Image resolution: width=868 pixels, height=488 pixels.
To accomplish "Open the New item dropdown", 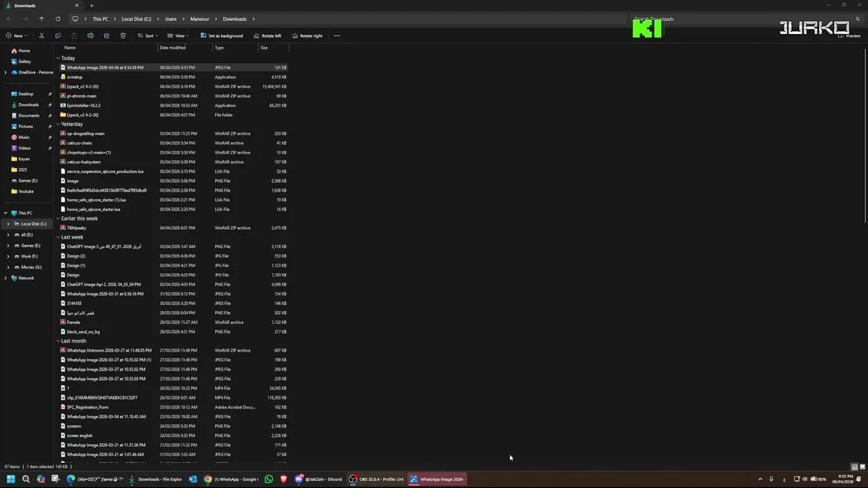I will (16, 36).
